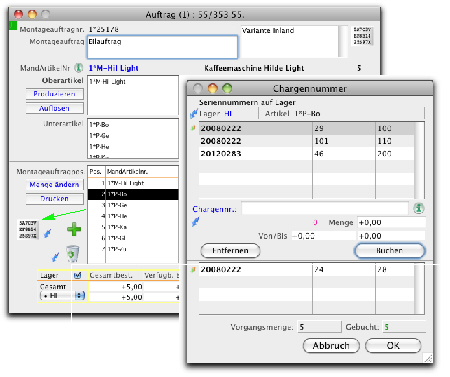Screen dimensions: 450x377
Task: Click the serial numbers list scrollbar
Action: [x=420, y=160]
